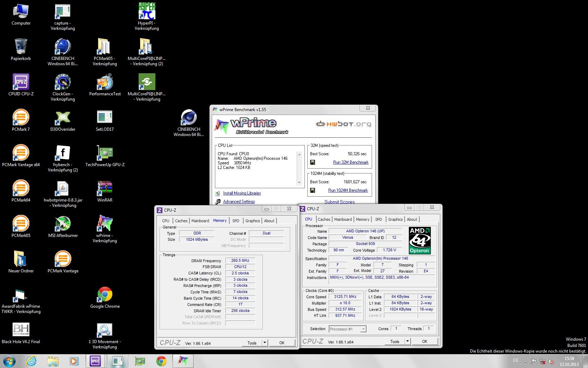Select the capture Verknüpfung shortcut
Image resolution: width=588 pixels, height=368 pixels.
click(63, 17)
